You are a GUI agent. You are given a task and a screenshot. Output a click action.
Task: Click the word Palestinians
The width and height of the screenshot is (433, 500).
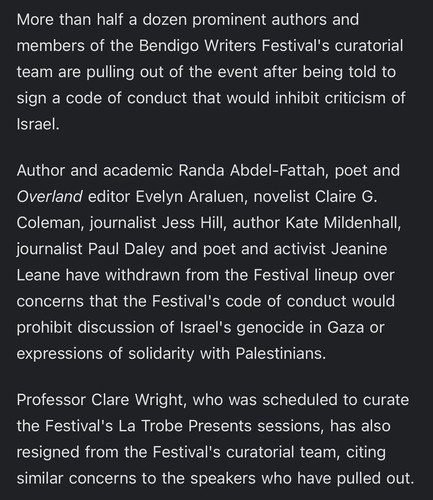280,353
